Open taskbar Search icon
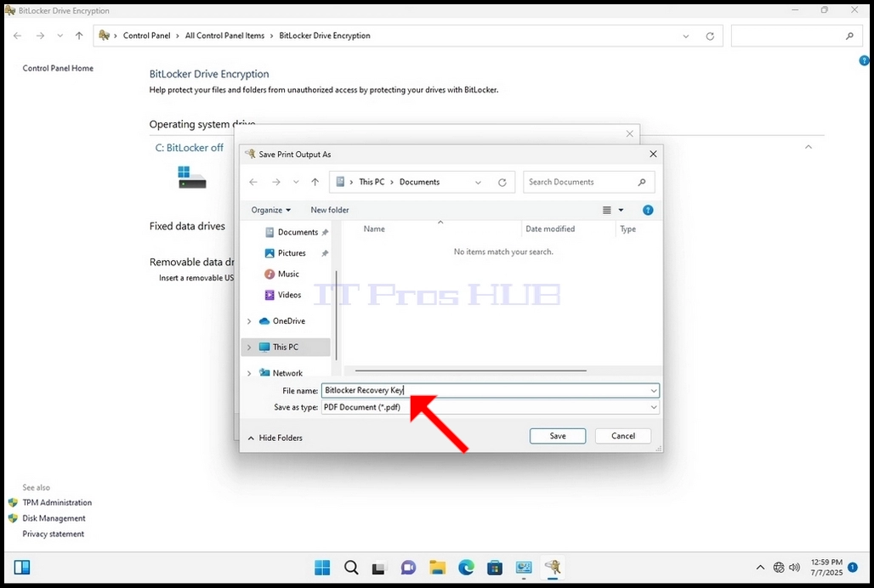Viewport: 874px width, 588px height. (351, 568)
